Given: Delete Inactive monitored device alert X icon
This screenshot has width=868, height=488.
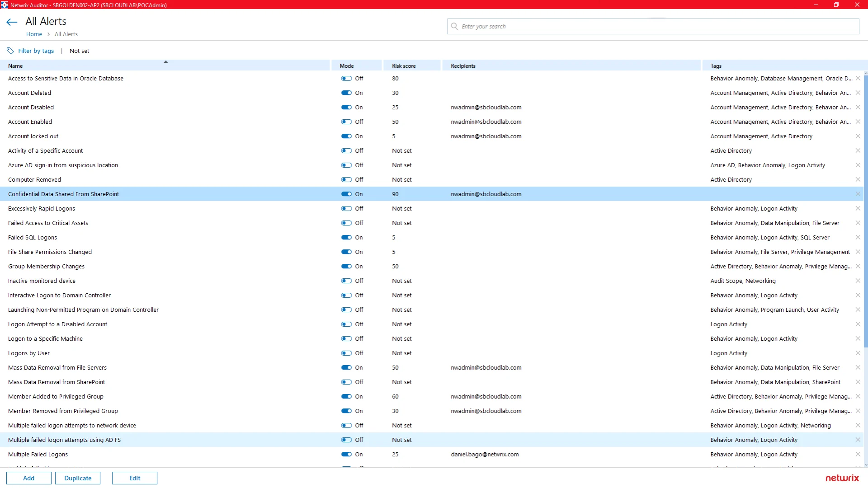Looking at the screenshot, I should point(858,281).
